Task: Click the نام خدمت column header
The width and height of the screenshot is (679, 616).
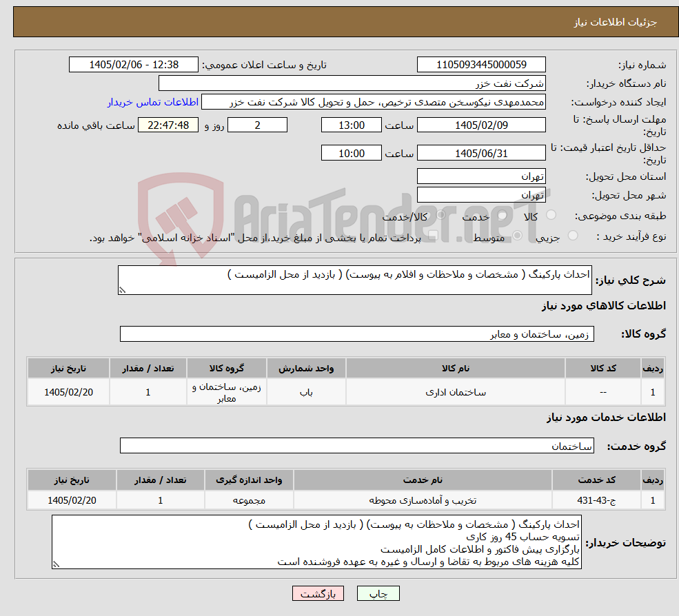Action: coord(423,480)
